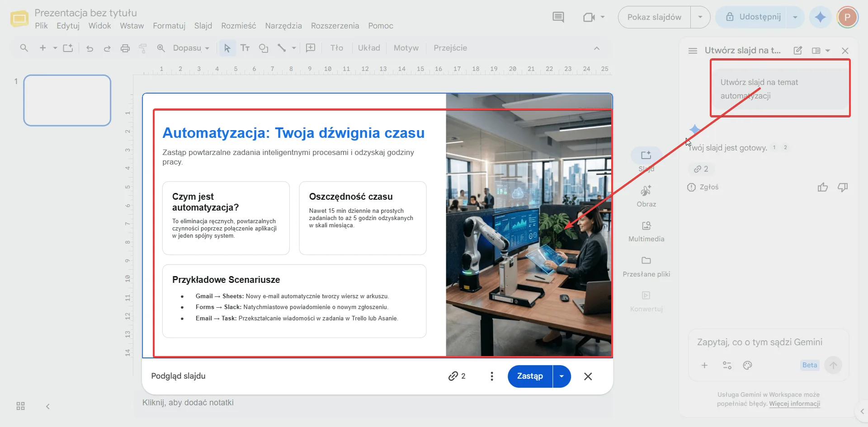The image size is (868, 427).
Task: Open the Pomoc menu
Action: tap(381, 26)
